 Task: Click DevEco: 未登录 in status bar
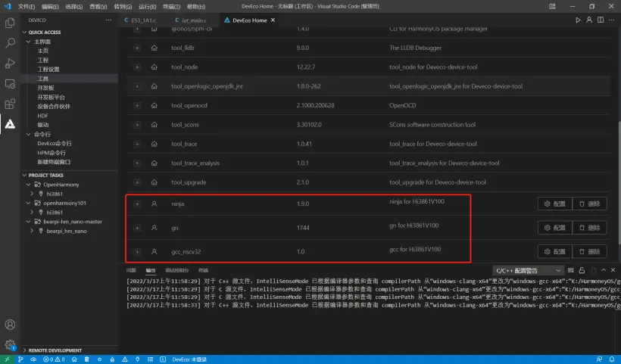coord(189,359)
